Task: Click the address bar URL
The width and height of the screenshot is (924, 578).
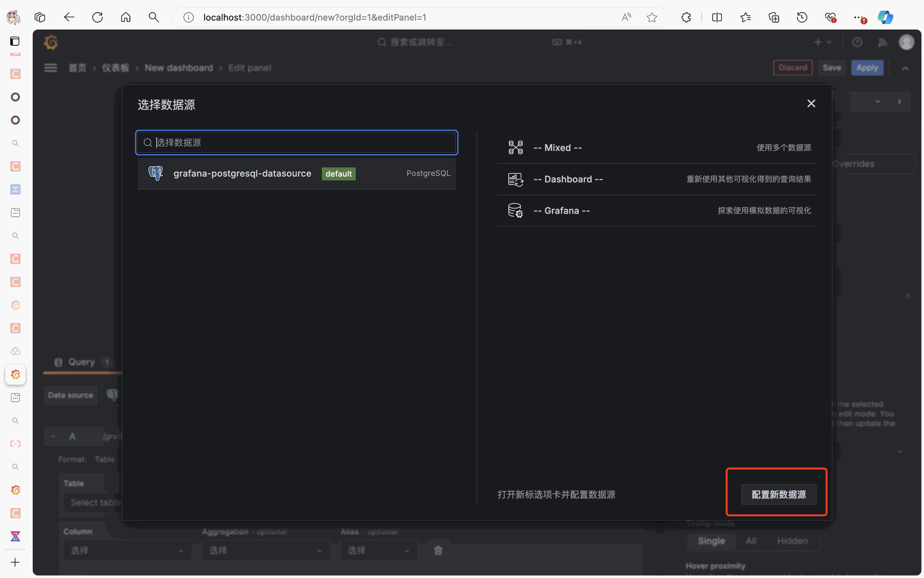Action: tap(315, 17)
